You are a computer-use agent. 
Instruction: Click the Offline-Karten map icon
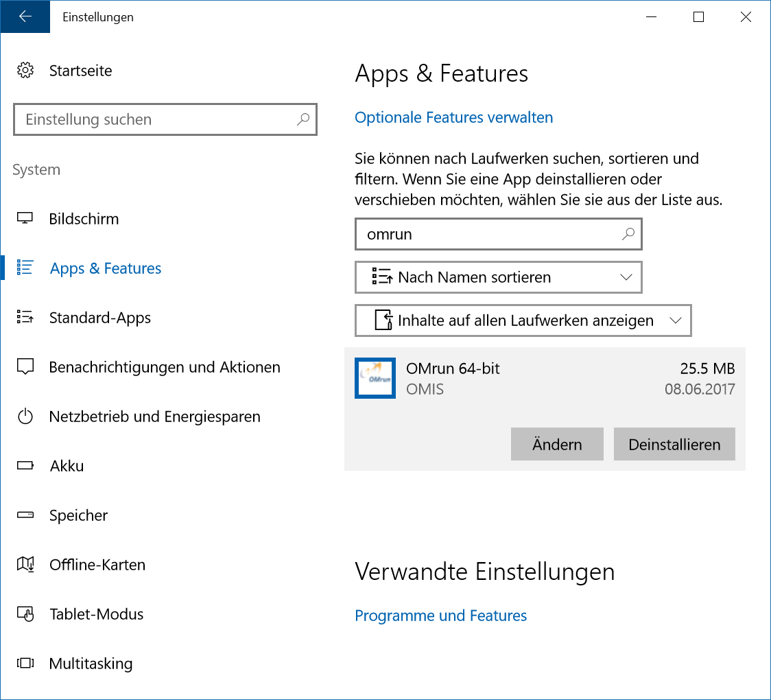click(x=25, y=565)
